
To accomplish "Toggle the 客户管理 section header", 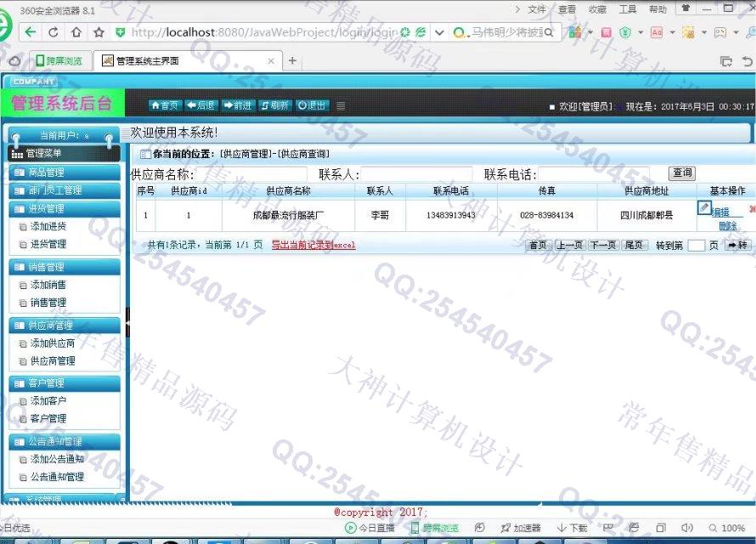I will click(x=65, y=383).
